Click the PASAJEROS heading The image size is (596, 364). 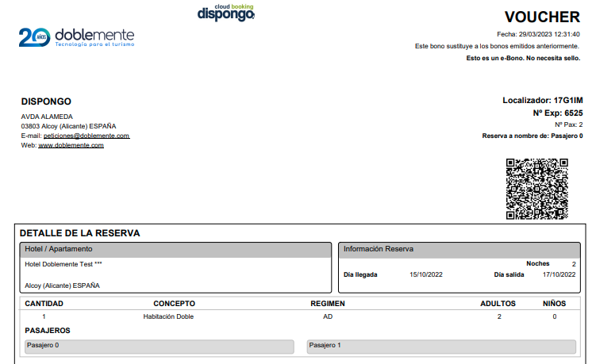coord(48,331)
